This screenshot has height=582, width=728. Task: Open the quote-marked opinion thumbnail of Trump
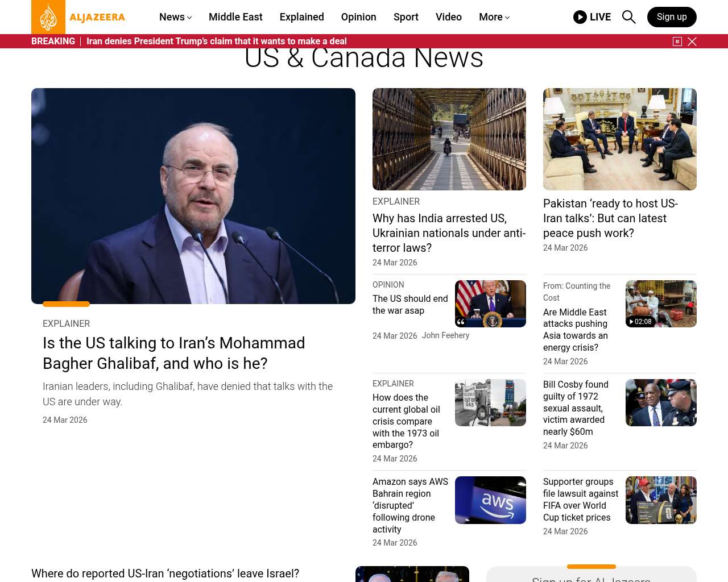tap(490, 304)
